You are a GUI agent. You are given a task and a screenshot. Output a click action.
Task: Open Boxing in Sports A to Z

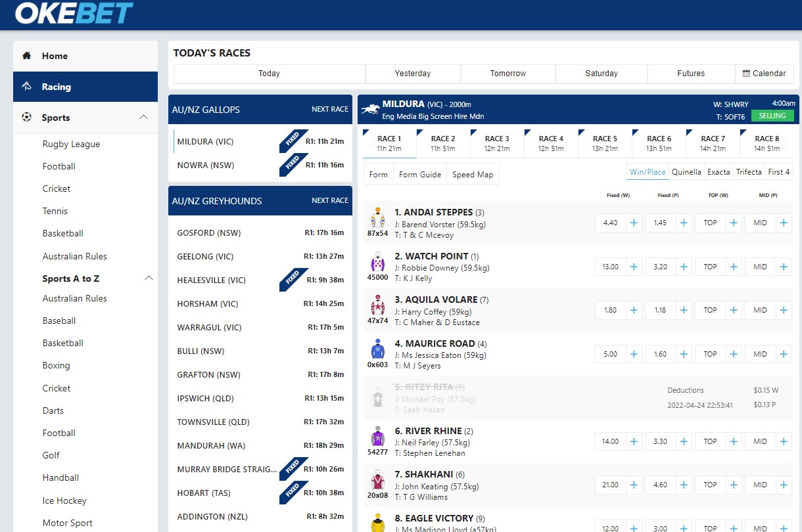56,365
